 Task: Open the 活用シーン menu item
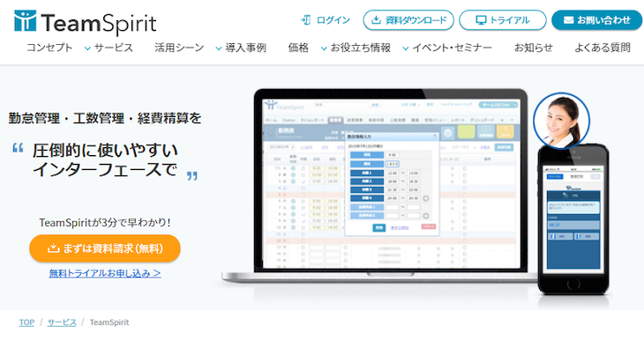pos(179,48)
